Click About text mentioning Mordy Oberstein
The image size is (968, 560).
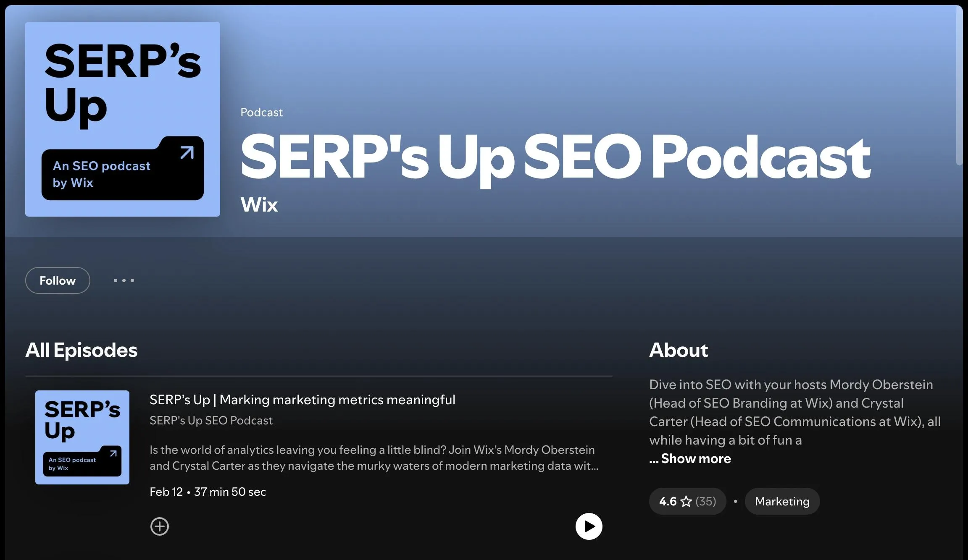(795, 412)
